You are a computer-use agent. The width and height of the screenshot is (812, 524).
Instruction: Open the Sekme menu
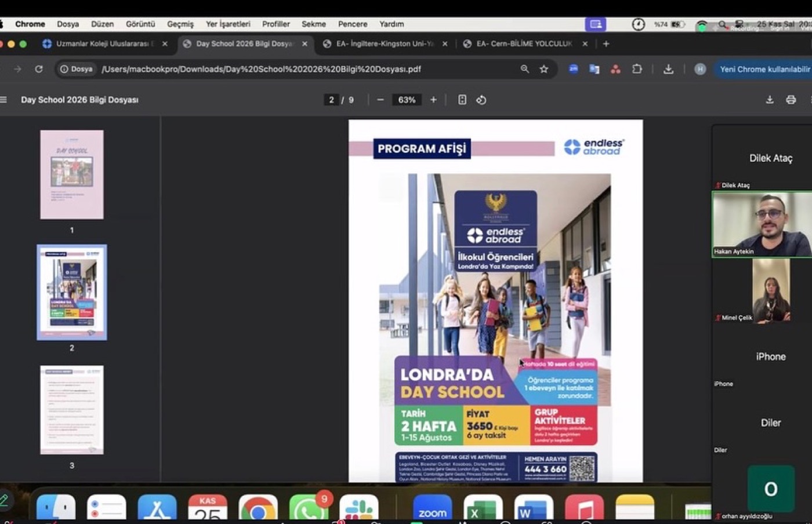coord(314,24)
